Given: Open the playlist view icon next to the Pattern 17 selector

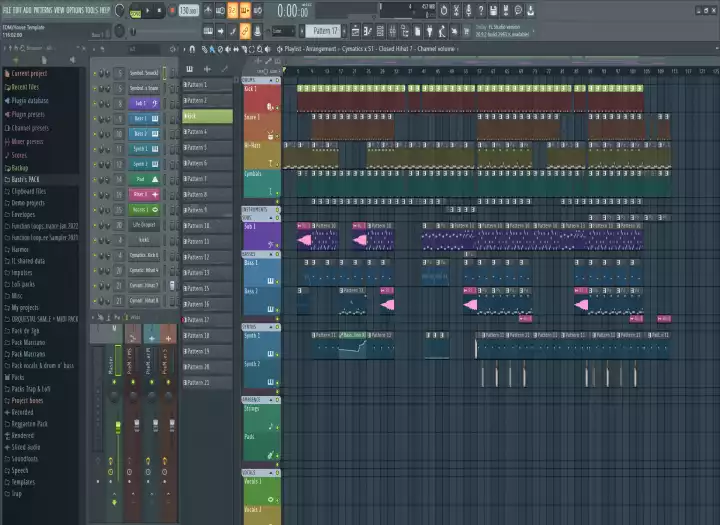Looking at the screenshot, I should [x=355, y=31].
